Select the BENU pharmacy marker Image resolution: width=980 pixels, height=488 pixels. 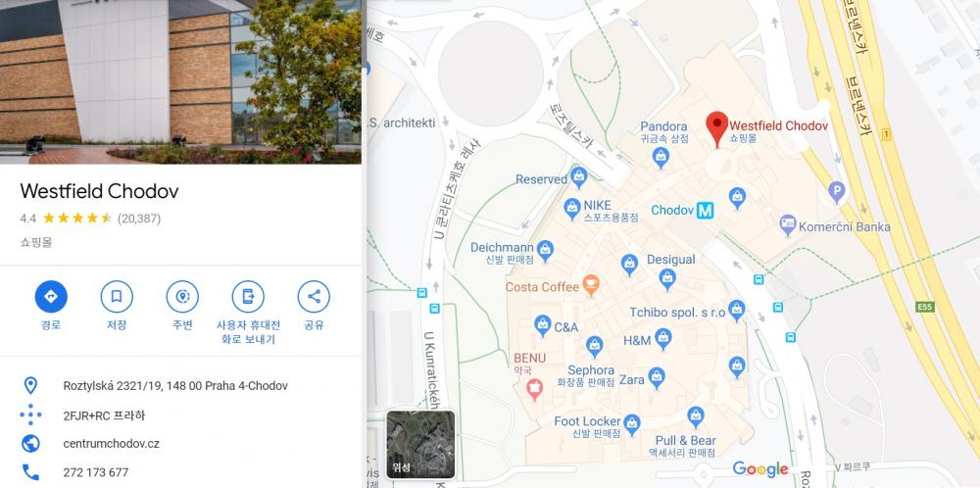click(534, 389)
